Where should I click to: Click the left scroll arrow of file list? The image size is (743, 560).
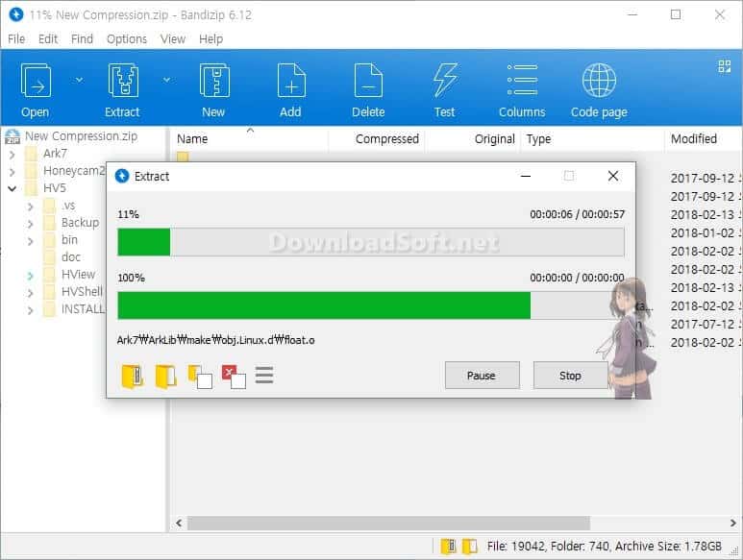[x=179, y=523]
